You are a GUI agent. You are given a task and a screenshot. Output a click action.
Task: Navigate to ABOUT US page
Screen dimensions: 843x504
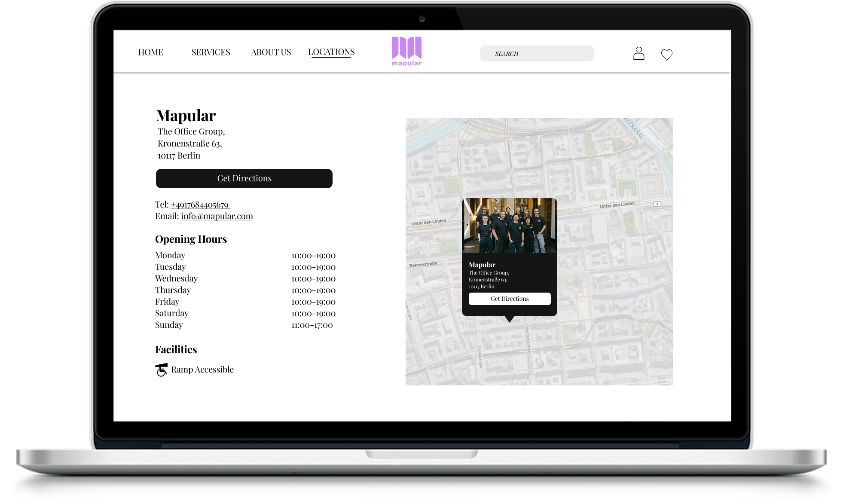(x=271, y=52)
